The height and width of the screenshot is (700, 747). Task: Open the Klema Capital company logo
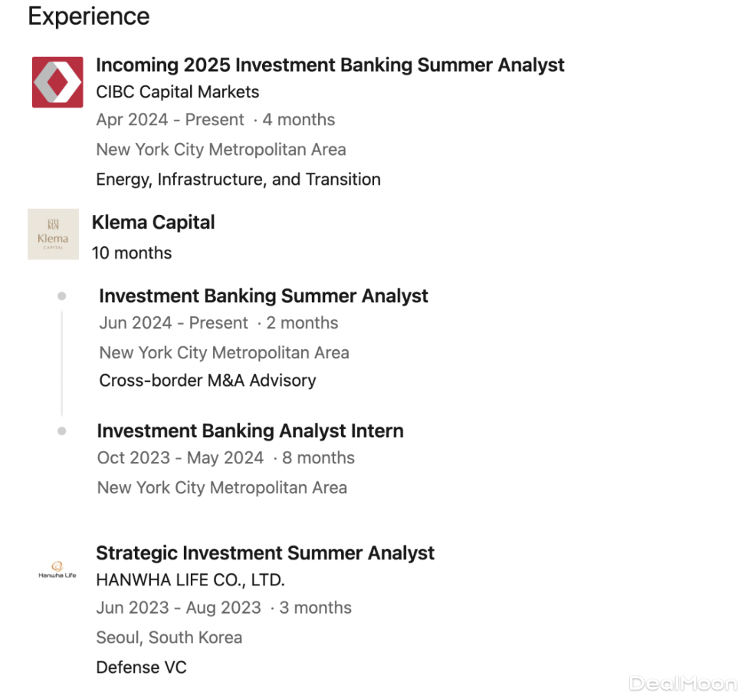click(x=53, y=234)
